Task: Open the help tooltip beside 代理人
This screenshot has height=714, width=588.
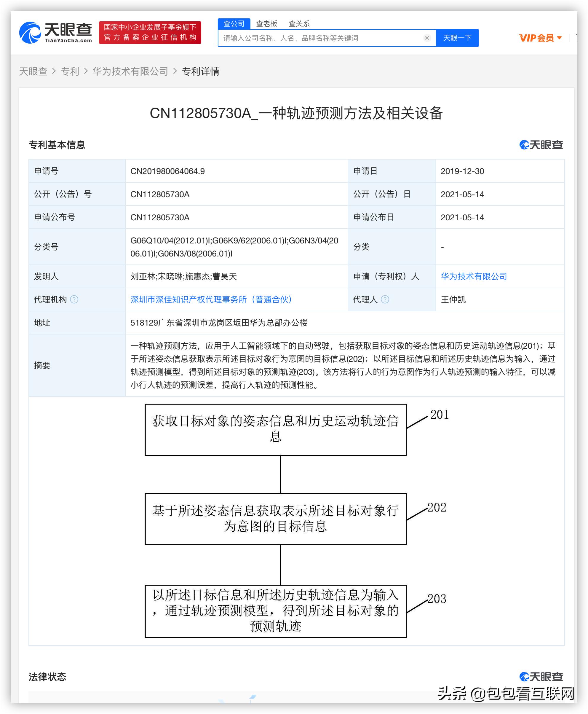Action: (x=384, y=299)
